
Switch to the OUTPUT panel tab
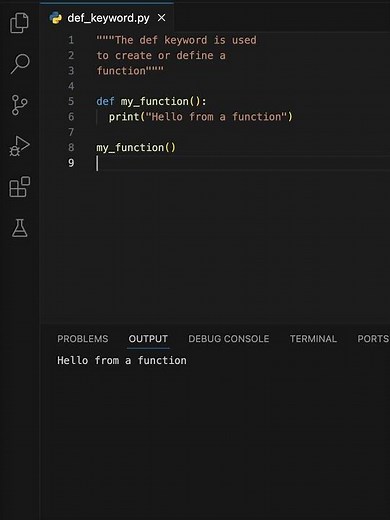(x=148, y=339)
